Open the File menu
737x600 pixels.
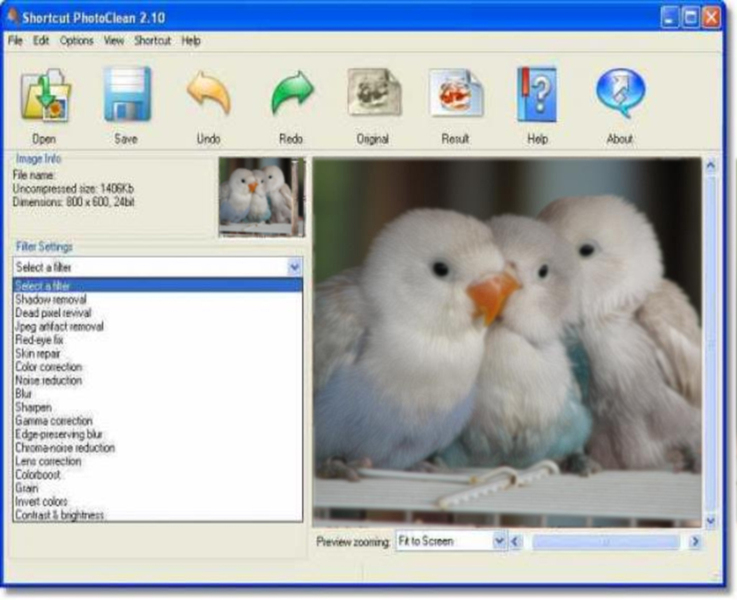tap(15, 41)
